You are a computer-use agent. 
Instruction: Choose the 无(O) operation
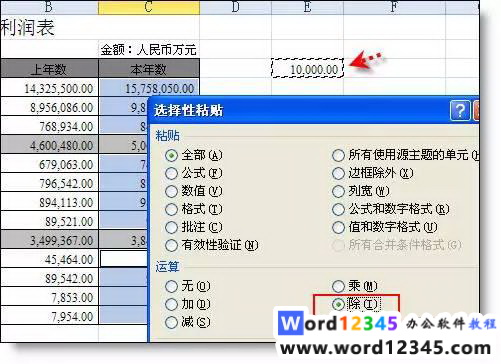188,286
